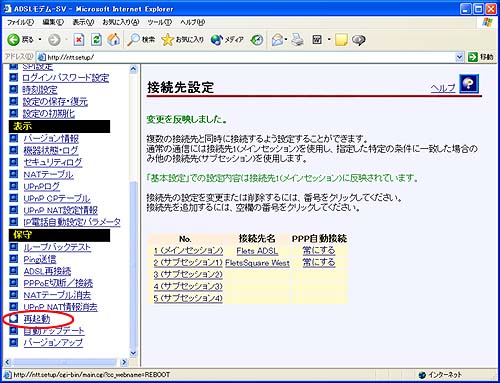Click the Print icon in toolbar
Screen dimensions: 500x383
297,40
